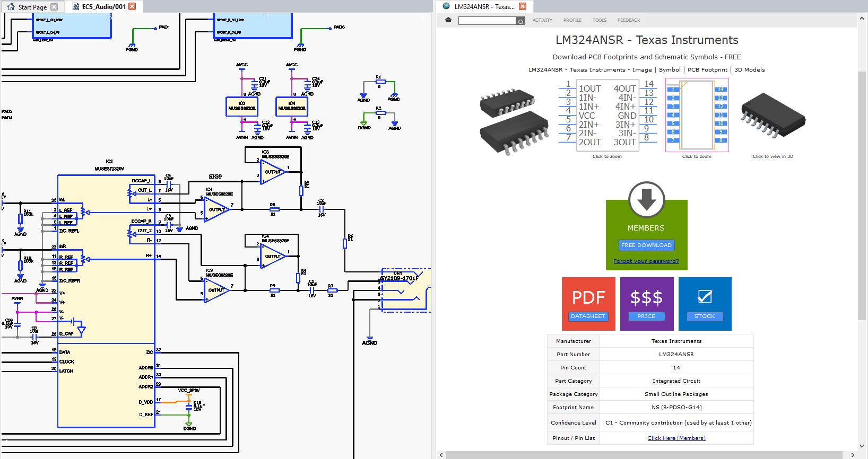Select the VCC_3P3V power label
868x459 pixels.
189,390
